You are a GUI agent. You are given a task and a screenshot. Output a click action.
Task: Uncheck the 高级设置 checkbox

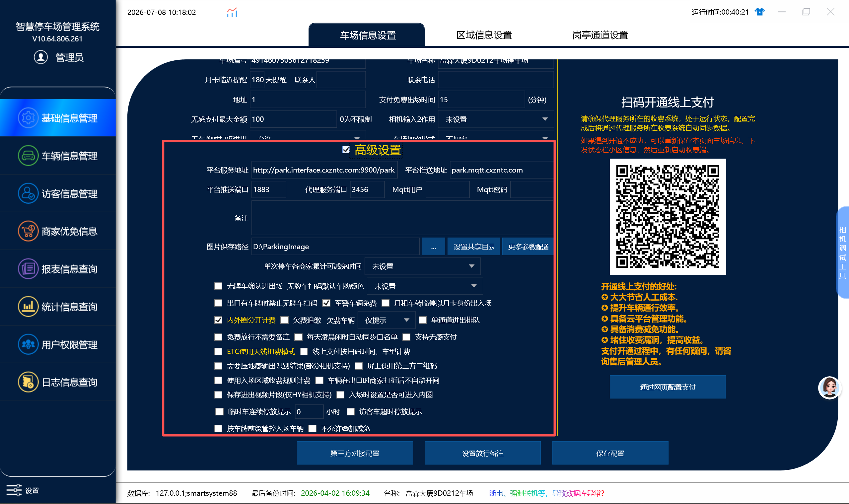(346, 149)
